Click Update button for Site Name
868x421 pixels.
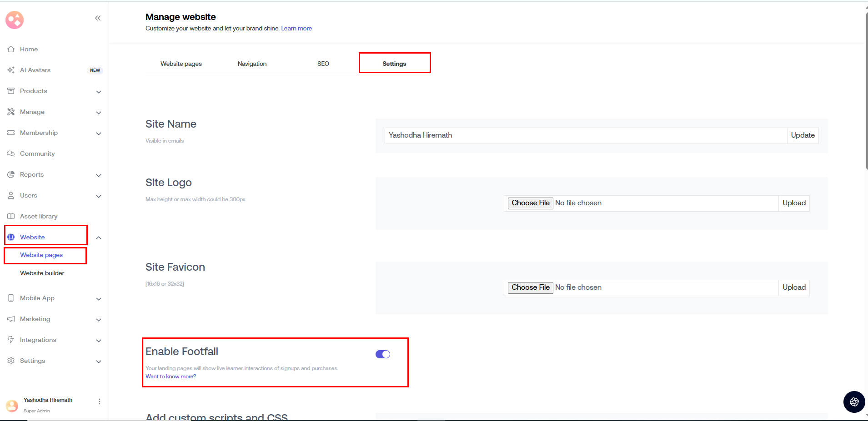click(x=803, y=135)
